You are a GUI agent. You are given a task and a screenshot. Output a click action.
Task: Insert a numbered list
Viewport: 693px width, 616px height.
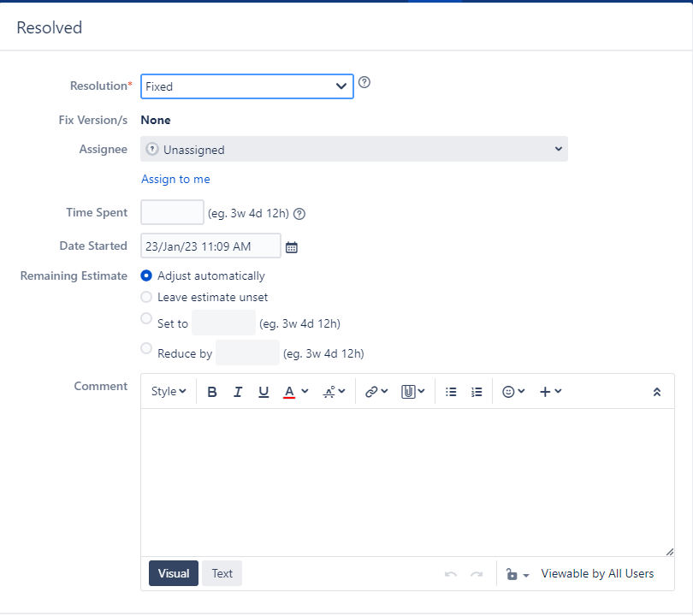coord(477,392)
